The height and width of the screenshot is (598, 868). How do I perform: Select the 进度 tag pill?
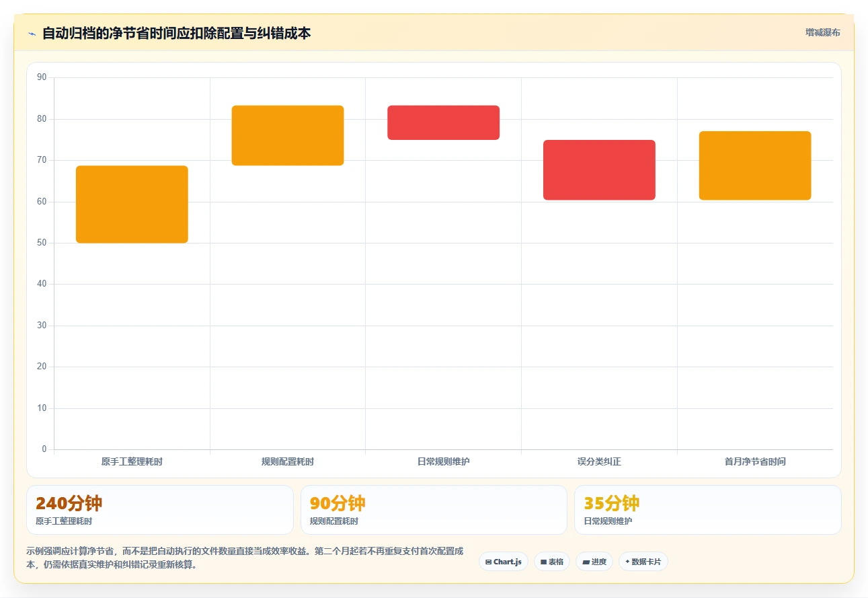(594, 562)
